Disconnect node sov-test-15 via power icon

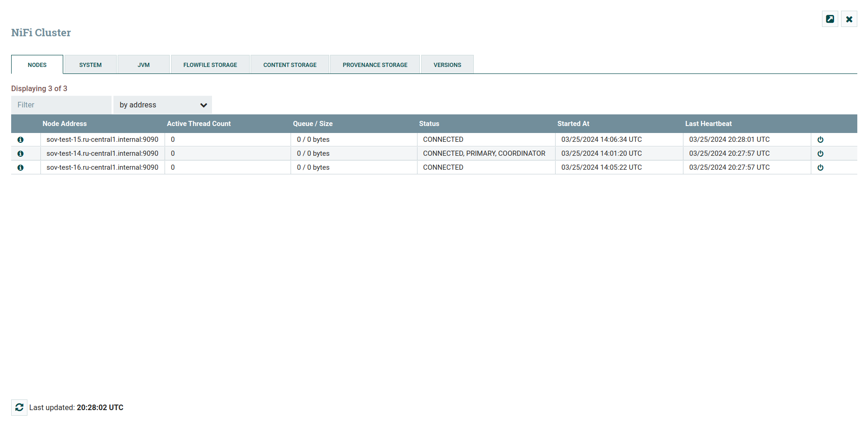point(821,139)
